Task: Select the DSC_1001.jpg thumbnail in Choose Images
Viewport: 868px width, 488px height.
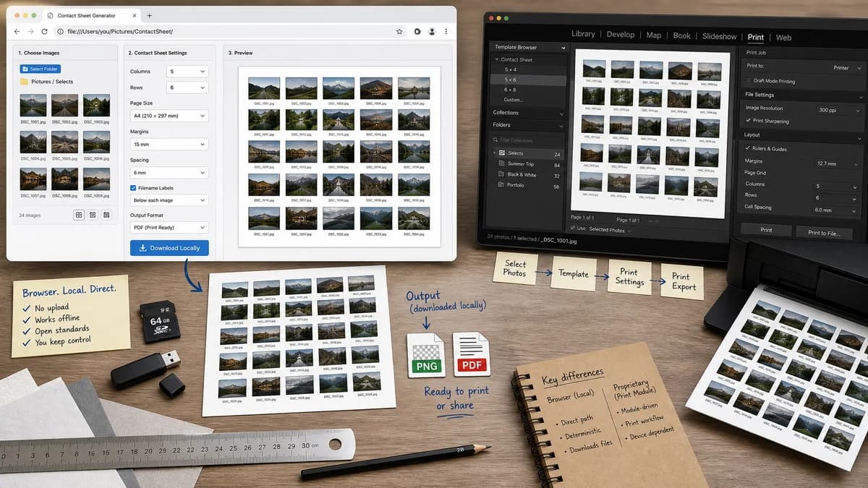Action: tap(33, 105)
